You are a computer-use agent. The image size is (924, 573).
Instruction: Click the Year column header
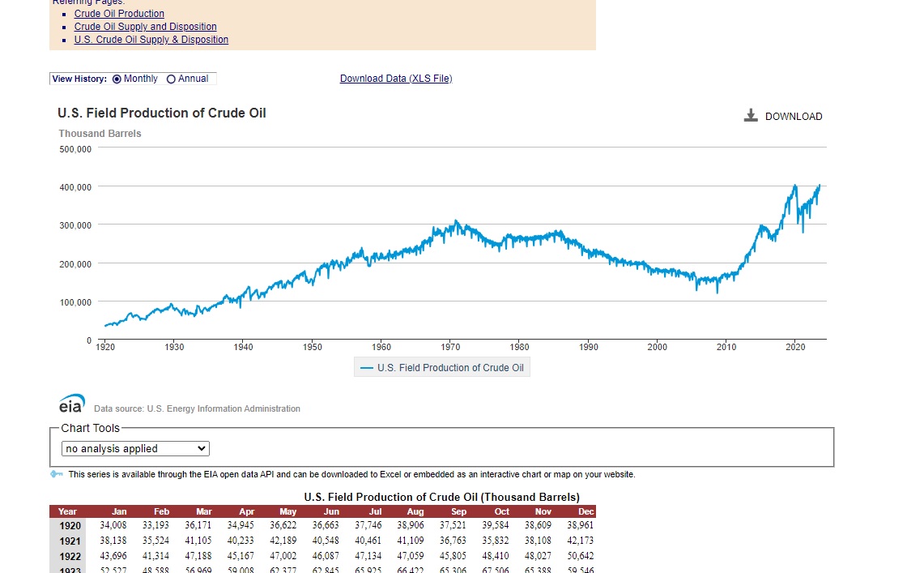point(67,511)
